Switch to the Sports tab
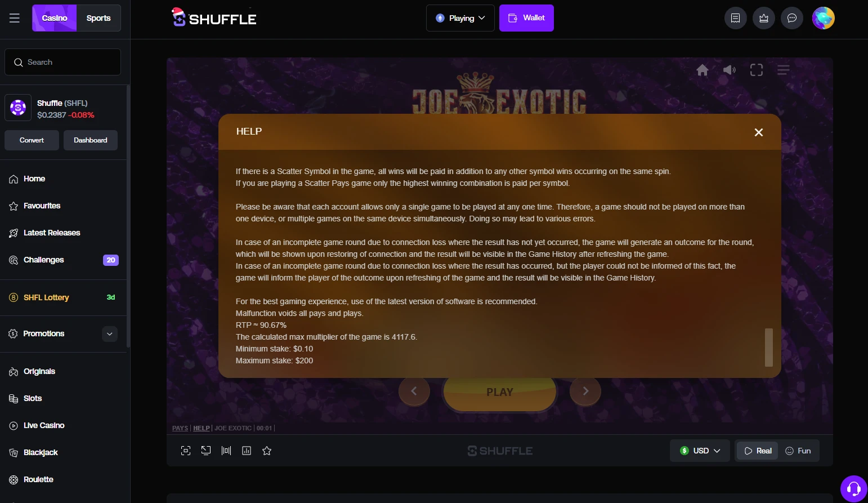 coord(99,18)
